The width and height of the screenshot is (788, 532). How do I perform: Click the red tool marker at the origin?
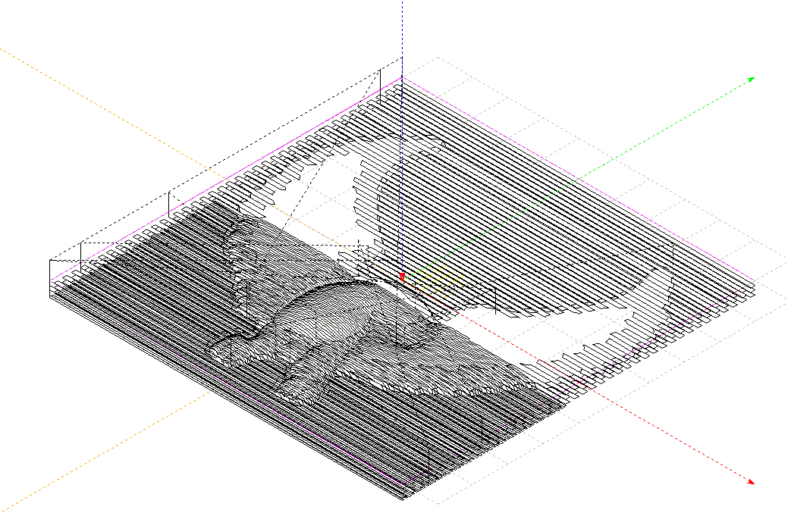tap(402, 277)
